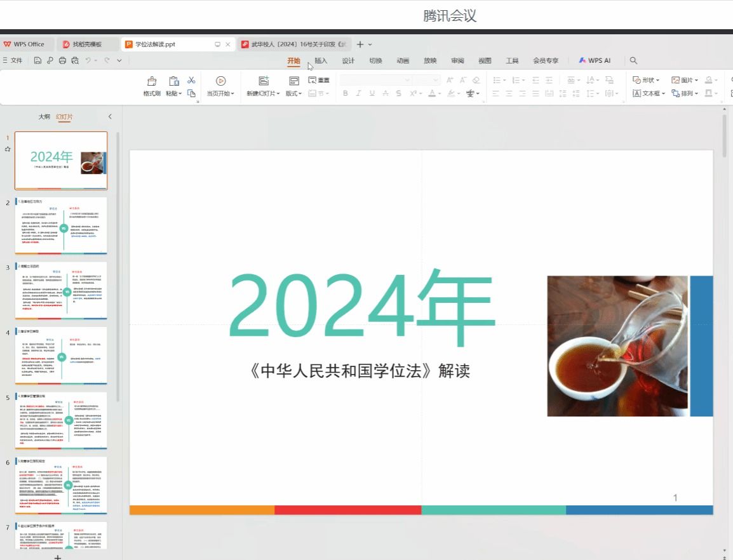Toggle Bold formatting
This screenshot has height=560, width=733.
[345, 93]
